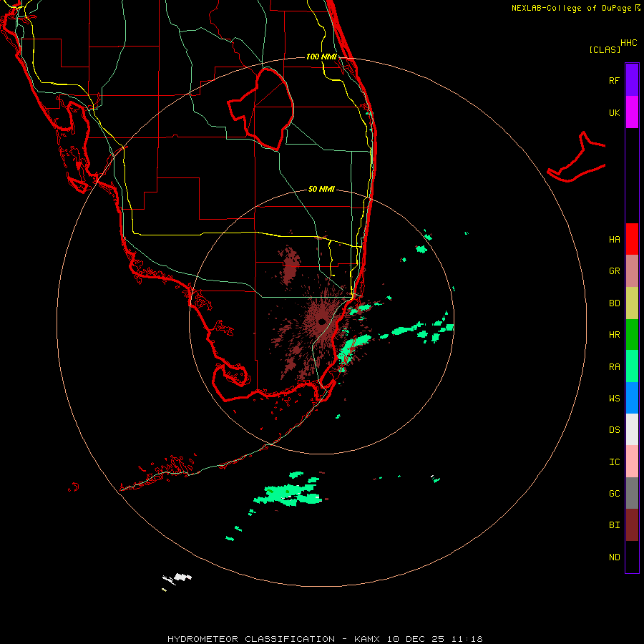Click the Hydrometeor Classification KAMX caption
Image resolution: width=644 pixels, height=644 pixels.
(325, 639)
